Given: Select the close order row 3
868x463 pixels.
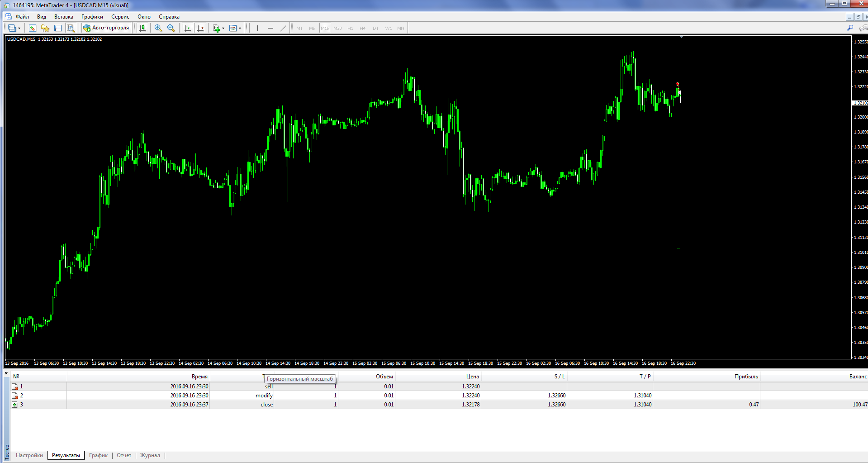Looking at the screenshot, I should coord(439,405).
